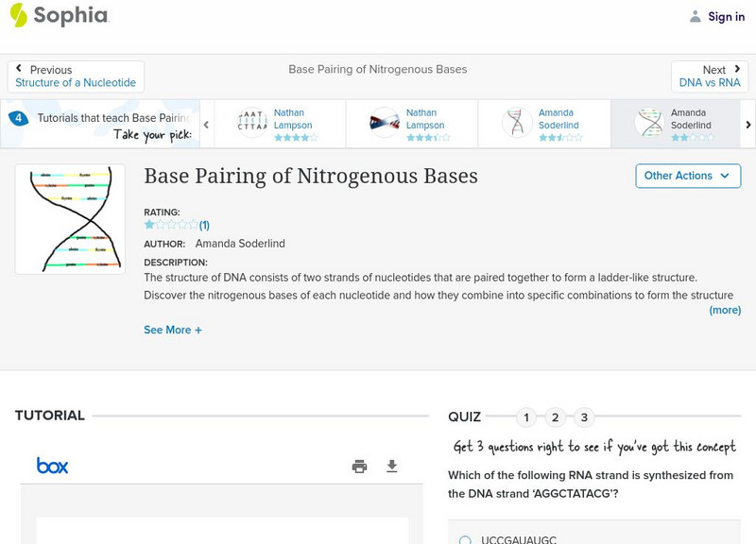Image resolution: width=756 pixels, height=544 pixels.
Task: Click the one-star rating stars
Action: (170, 225)
